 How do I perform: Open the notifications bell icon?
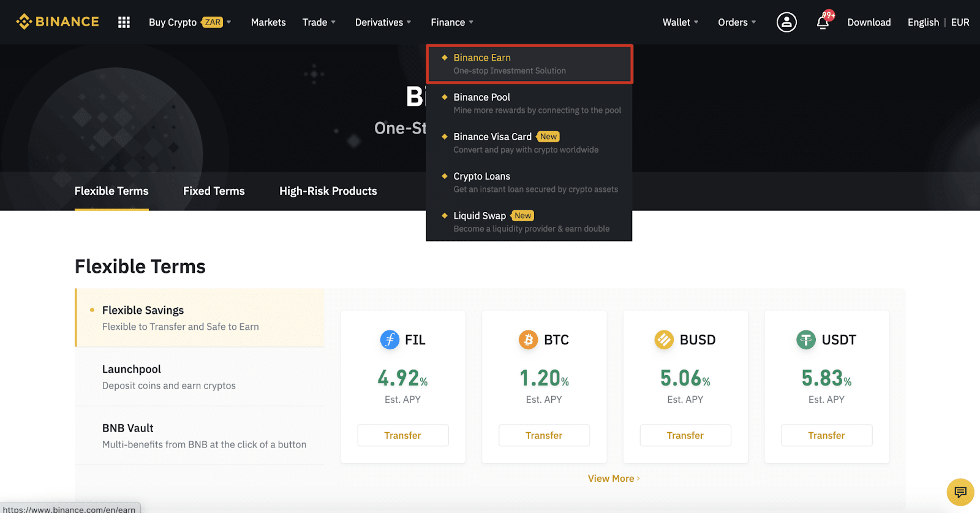824,22
